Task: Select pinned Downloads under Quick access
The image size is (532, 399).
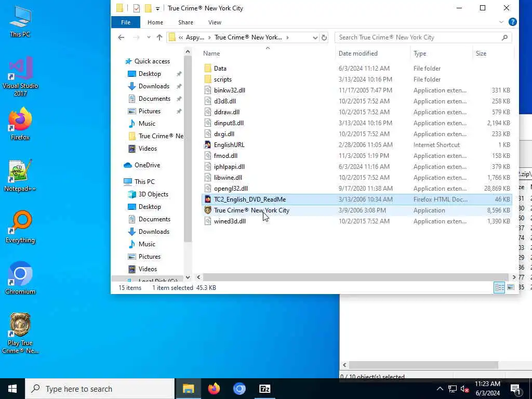Action: pyautogui.click(x=154, y=86)
